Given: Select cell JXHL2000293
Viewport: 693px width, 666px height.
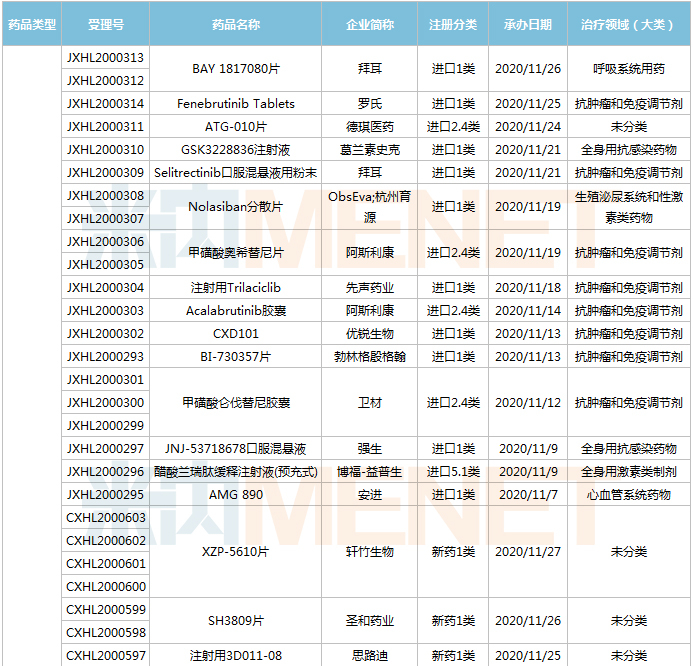Looking at the screenshot, I should [x=105, y=356].
